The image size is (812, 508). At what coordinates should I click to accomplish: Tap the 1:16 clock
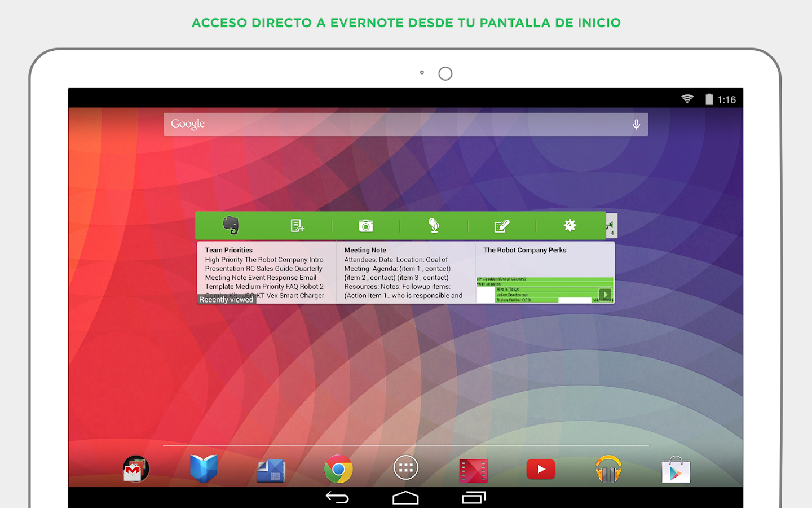pyautogui.click(x=726, y=100)
